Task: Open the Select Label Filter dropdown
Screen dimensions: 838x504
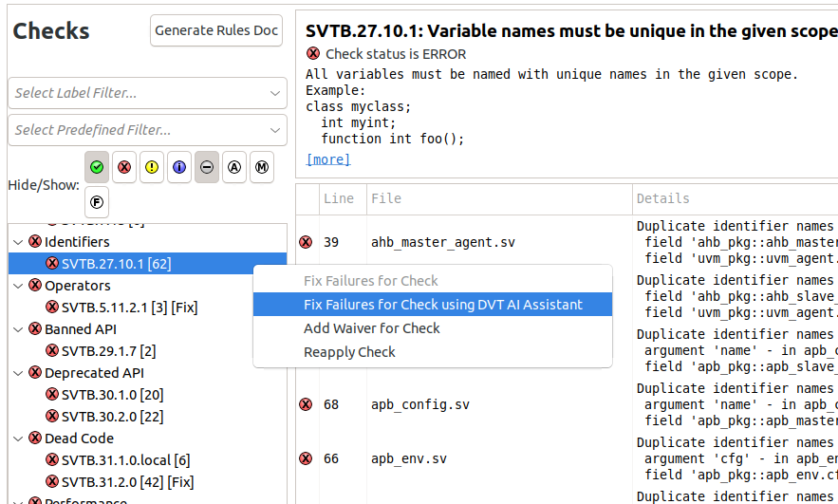Action: coord(148,93)
